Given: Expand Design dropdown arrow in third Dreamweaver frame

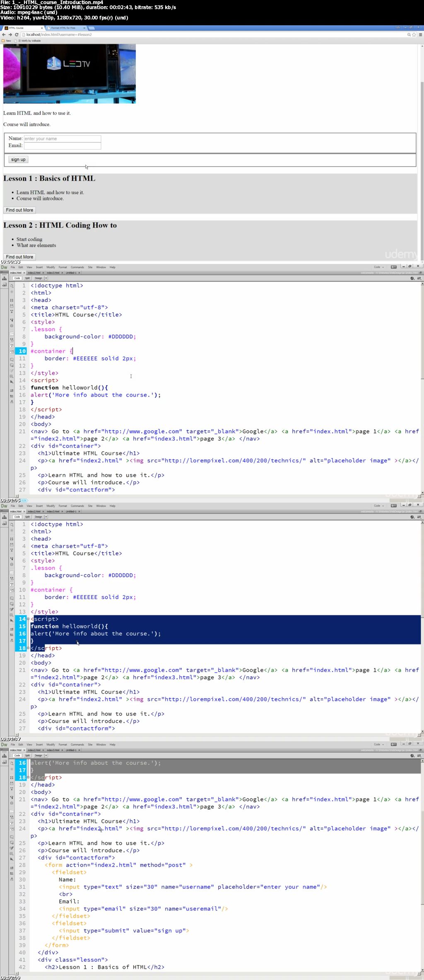Looking at the screenshot, I should click(x=46, y=755).
